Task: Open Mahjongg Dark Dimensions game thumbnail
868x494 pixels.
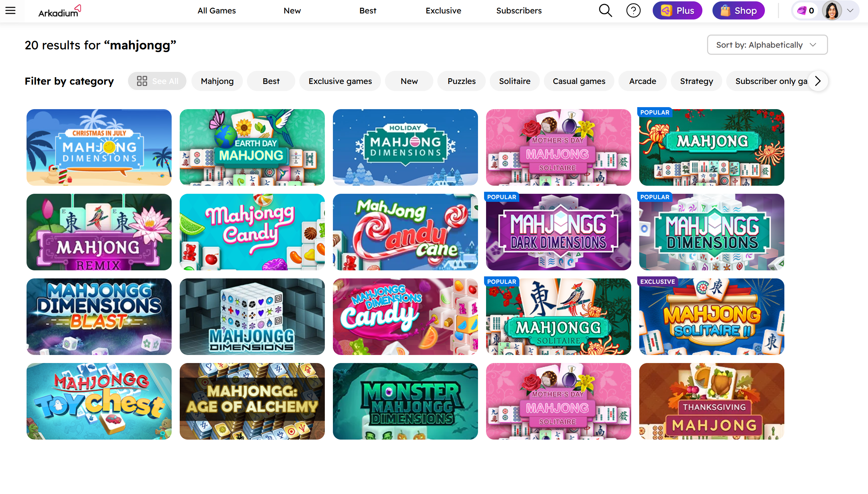Action: (x=558, y=232)
